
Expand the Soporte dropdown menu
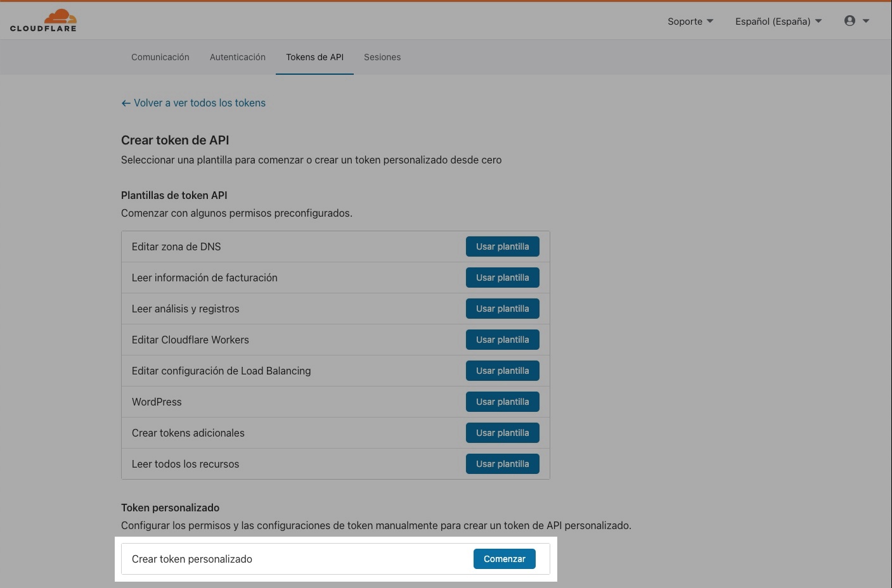point(690,22)
